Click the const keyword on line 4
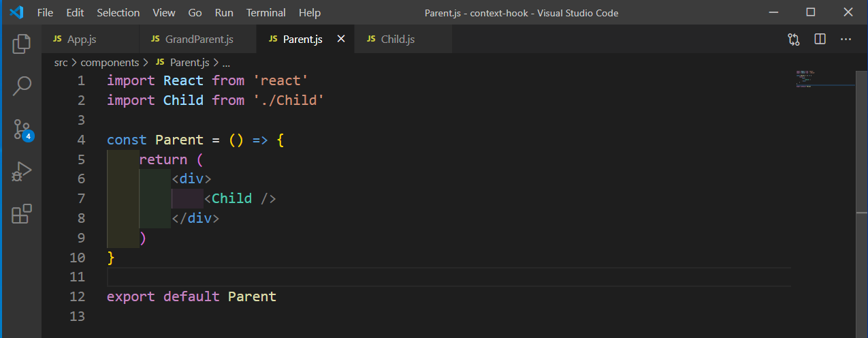Viewport: 868px width, 338px height. pyautogui.click(x=127, y=140)
